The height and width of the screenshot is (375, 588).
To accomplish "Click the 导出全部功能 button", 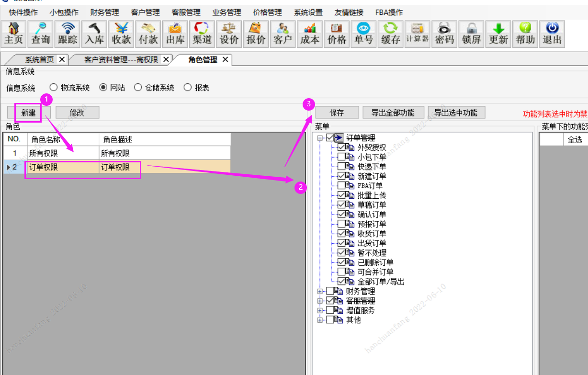I will (x=393, y=113).
